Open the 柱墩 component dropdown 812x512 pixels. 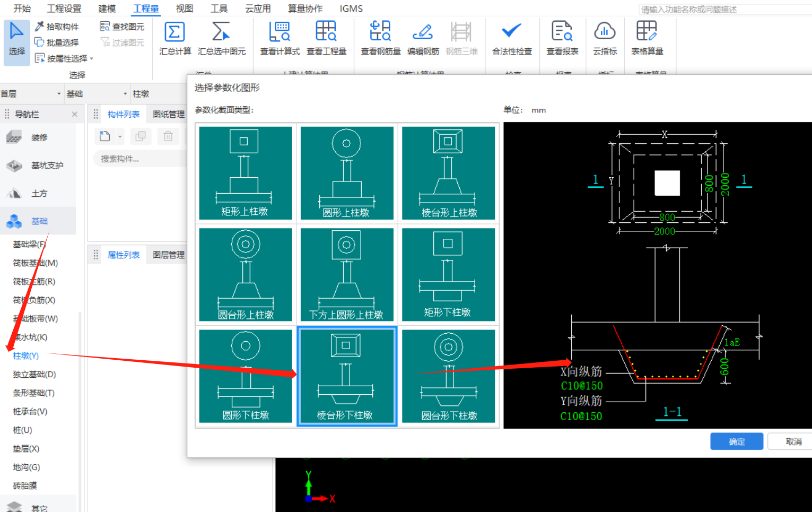(158, 94)
